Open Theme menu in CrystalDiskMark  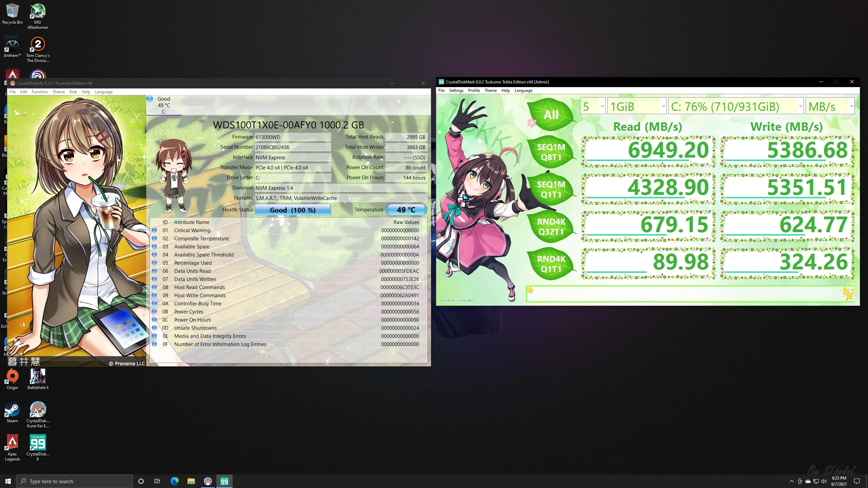pos(490,90)
